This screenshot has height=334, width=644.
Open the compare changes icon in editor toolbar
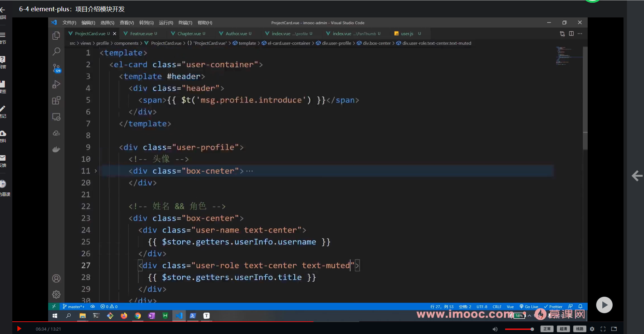coord(562,34)
